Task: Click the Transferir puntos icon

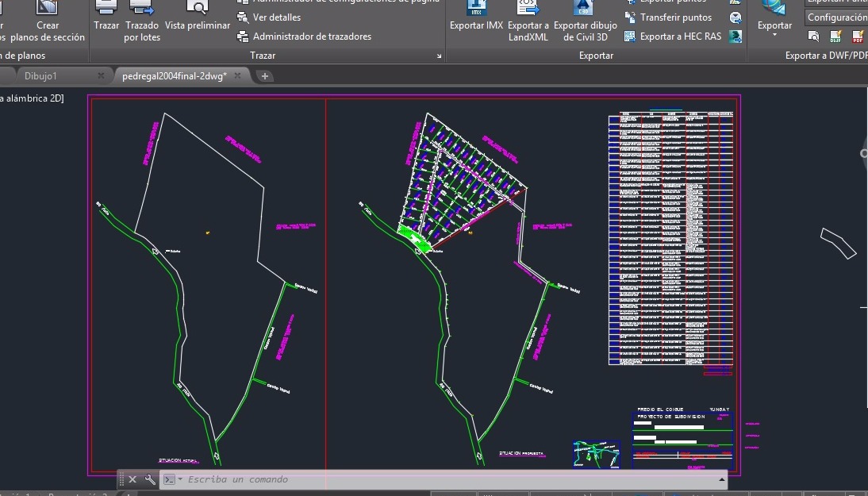Action: click(x=630, y=17)
